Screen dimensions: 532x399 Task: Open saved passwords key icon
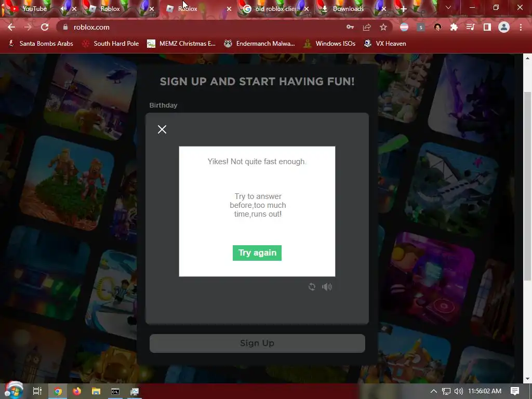pyautogui.click(x=350, y=27)
